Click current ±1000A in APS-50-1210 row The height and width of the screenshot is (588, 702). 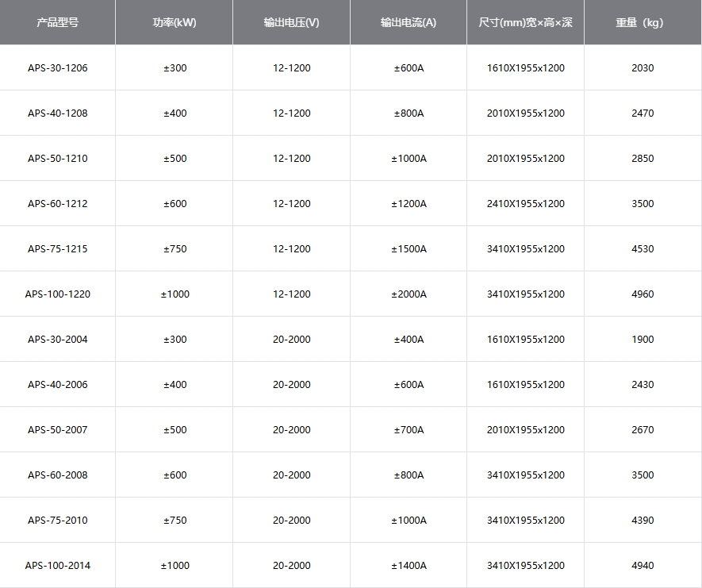point(409,159)
